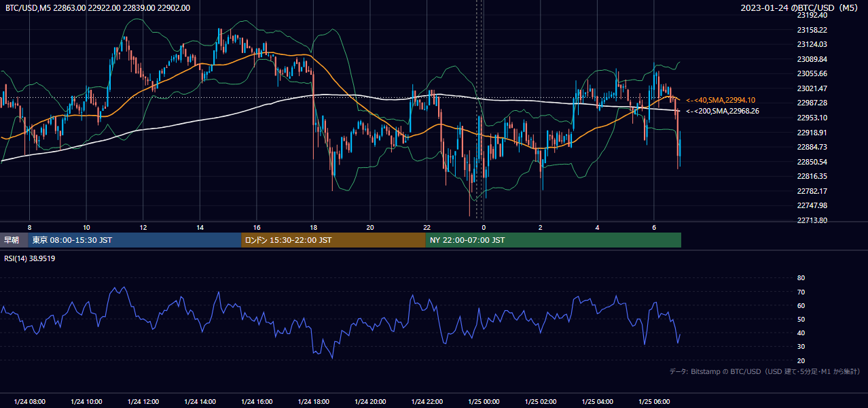Click hour tick 12 under price chart
Screen dimensions: 868x408
pos(143,227)
